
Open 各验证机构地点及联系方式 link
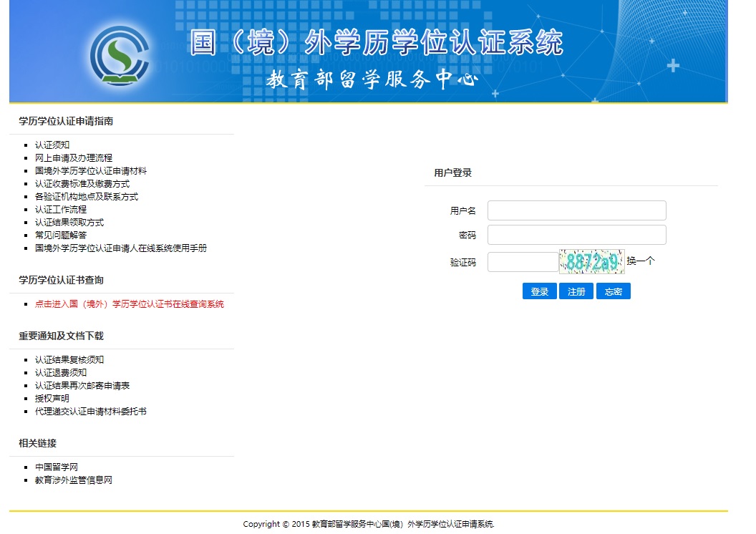(87, 197)
